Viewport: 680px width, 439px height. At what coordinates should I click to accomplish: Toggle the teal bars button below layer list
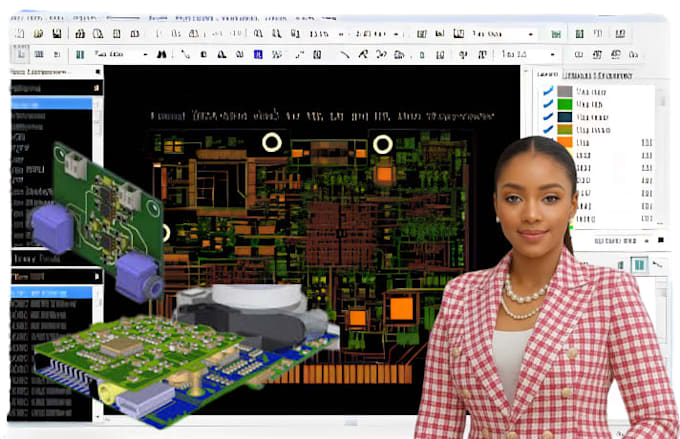coord(639,264)
